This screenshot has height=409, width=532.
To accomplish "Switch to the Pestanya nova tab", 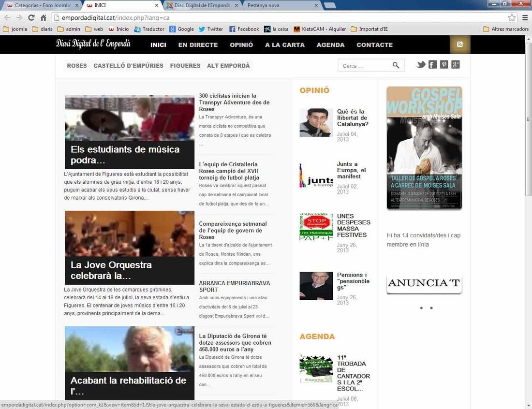I will click(x=263, y=5).
